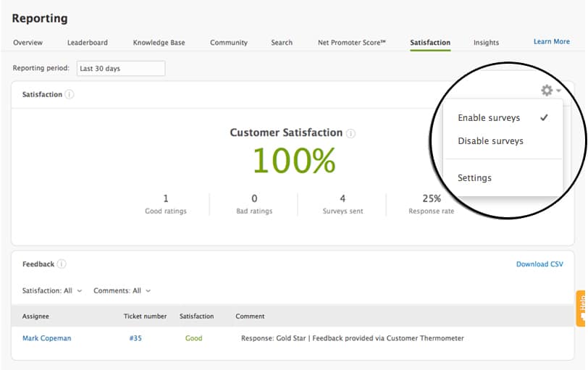
Task: Click the Good satisfaction rating
Action: click(193, 338)
